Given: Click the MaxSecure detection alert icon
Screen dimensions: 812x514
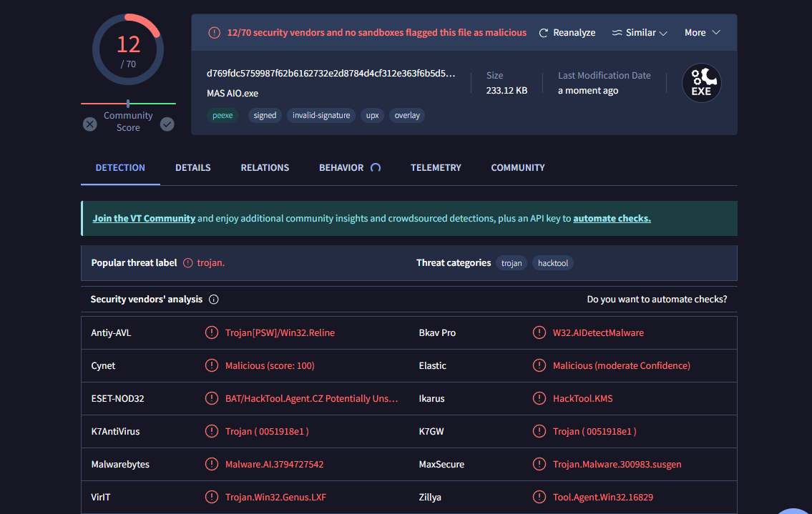Looking at the screenshot, I should (539, 464).
